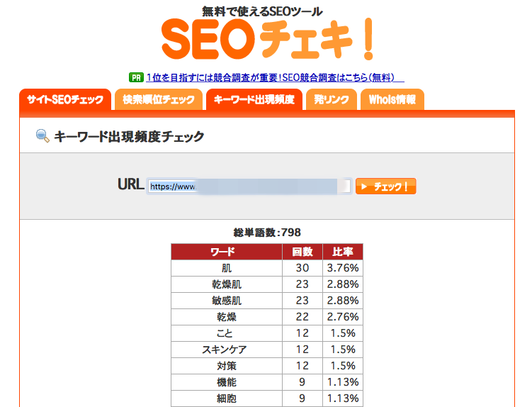This screenshot has height=407, width=532.
Task: Click the 3.76% ratio cell
Action: tap(343, 268)
